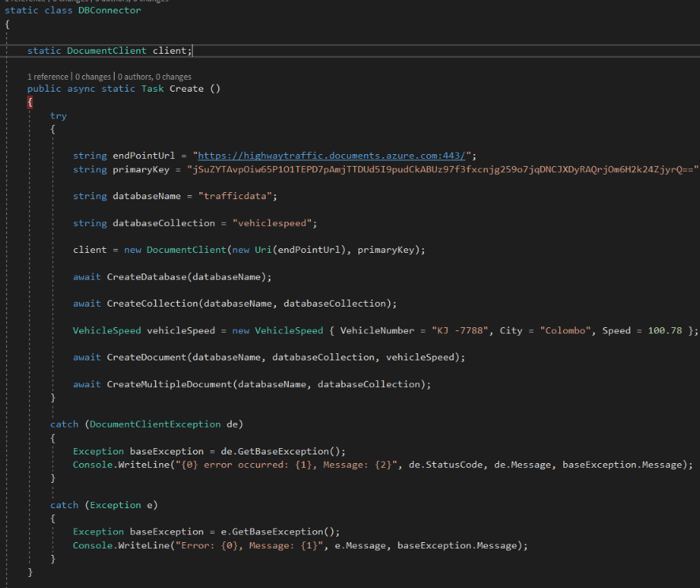Click the '0 authors, 0 changes' CodeLens above Create
The height and width of the screenshot is (588, 700).
(x=154, y=77)
